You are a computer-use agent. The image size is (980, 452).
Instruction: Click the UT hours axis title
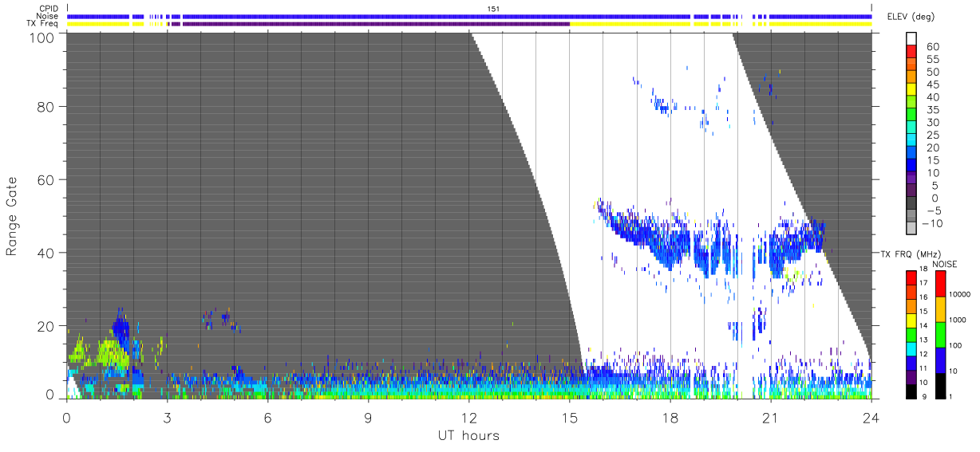coord(468,435)
